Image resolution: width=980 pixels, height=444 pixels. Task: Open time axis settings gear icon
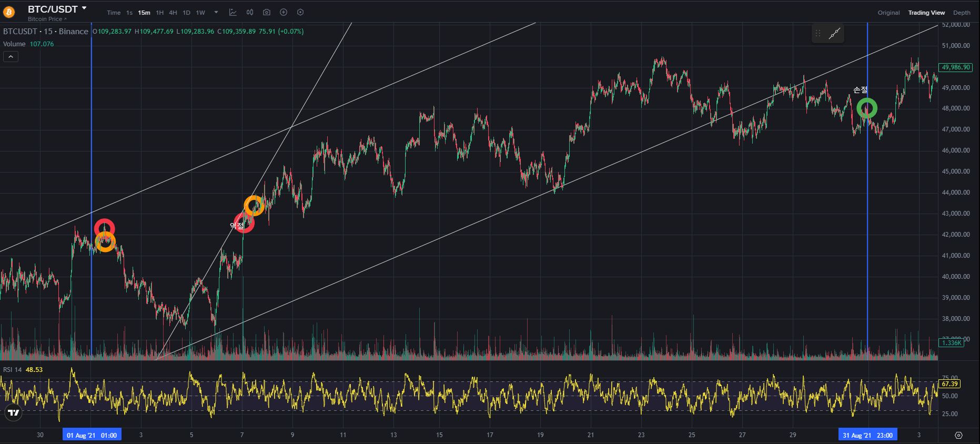click(x=958, y=435)
